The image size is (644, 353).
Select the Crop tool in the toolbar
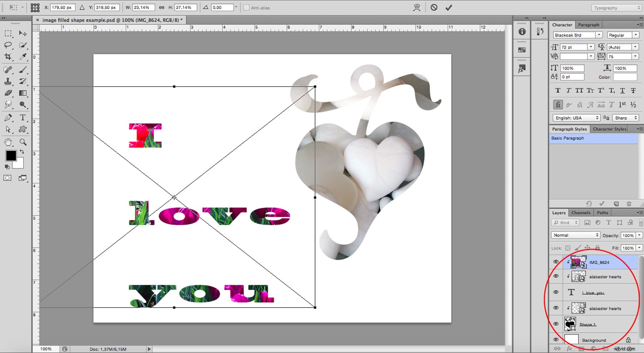tap(7, 56)
